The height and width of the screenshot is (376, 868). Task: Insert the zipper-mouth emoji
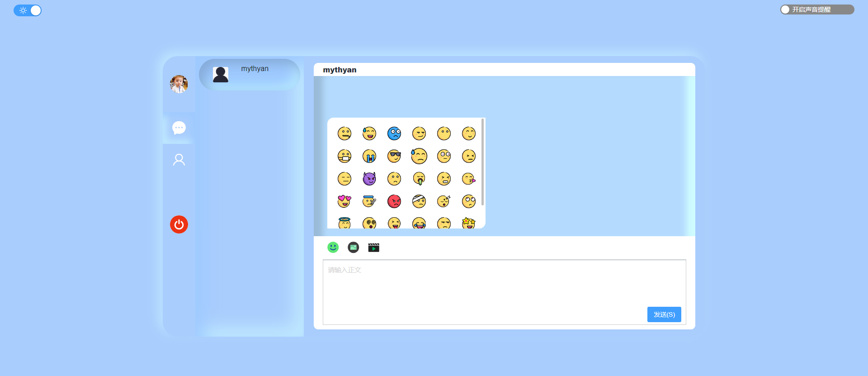pos(344,133)
